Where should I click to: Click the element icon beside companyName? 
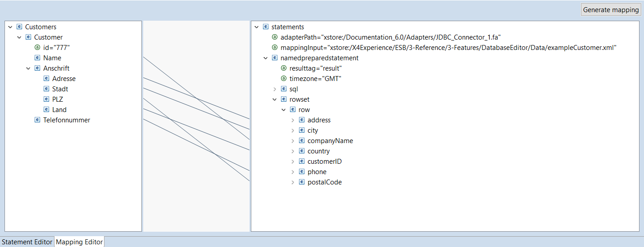point(302,141)
